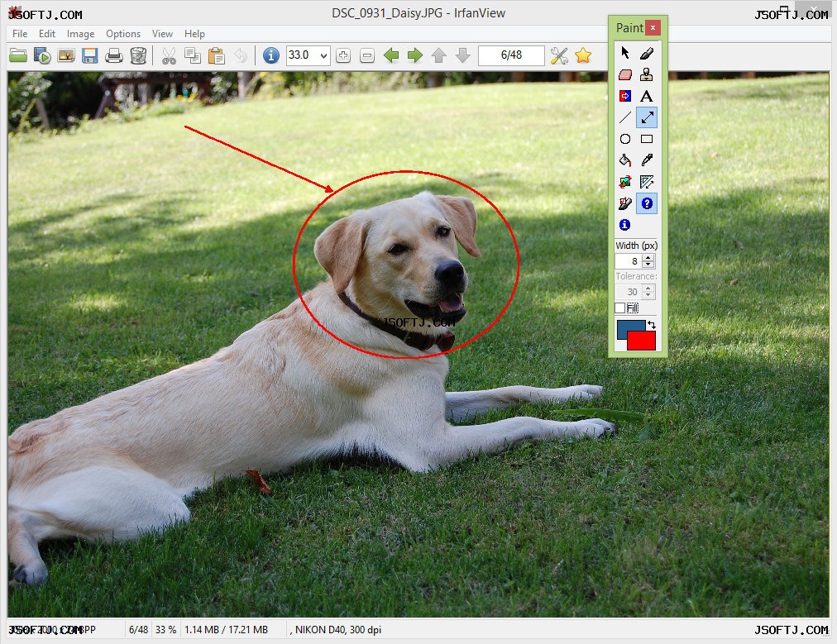Screen dimensions: 837x644
Task: Undo the last action with the toolbar arrow
Action: coord(241,55)
